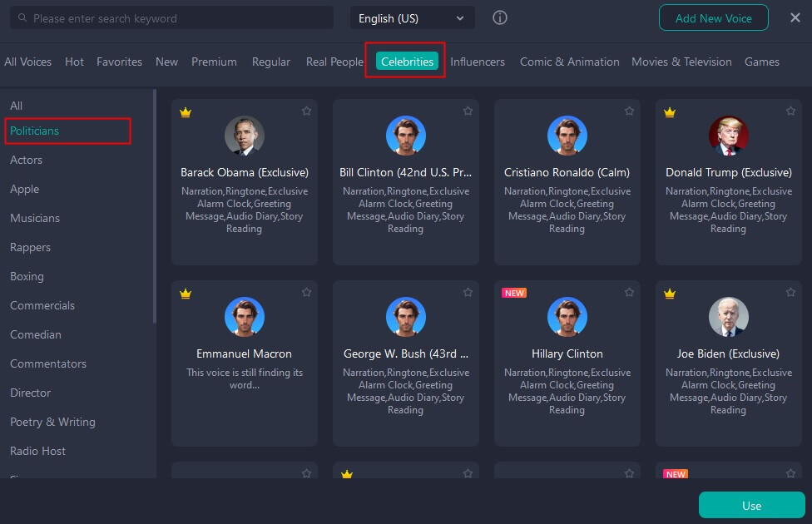812x524 pixels.
Task: Click the NEW badge on Hillary Clinton card
Action: click(x=514, y=293)
